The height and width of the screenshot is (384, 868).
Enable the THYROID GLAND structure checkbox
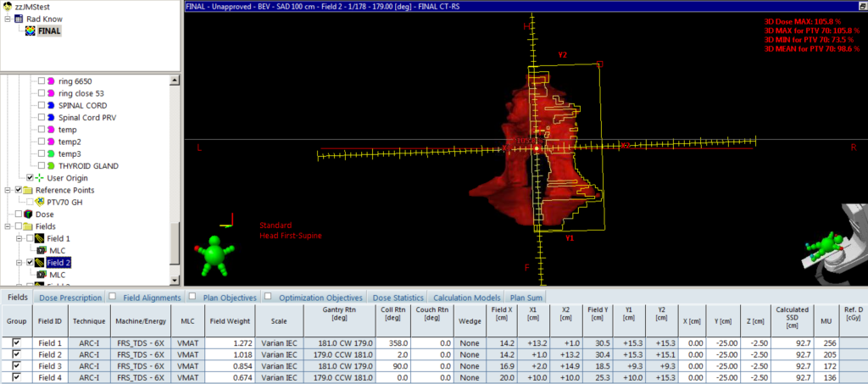pyautogui.click(x=41, y=165)
